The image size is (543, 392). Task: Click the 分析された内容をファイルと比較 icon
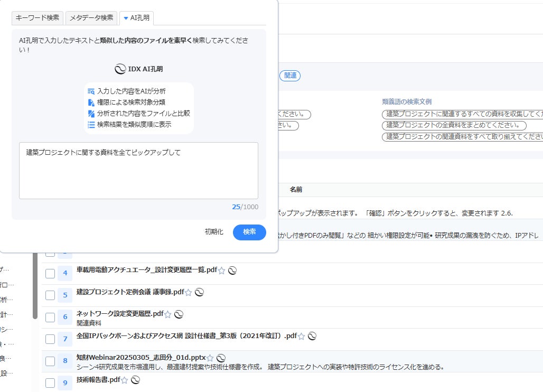(91, 114)
